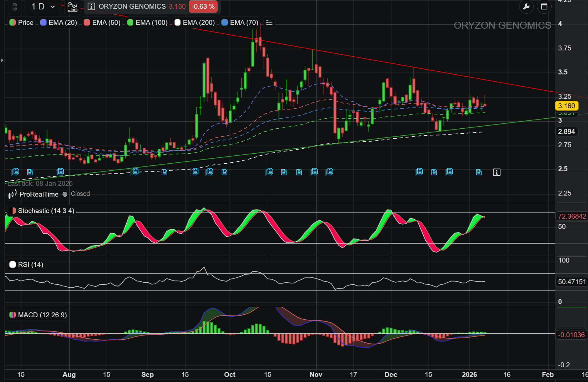
Task: Click the window layout icon
Action: [x=544, y=7]
